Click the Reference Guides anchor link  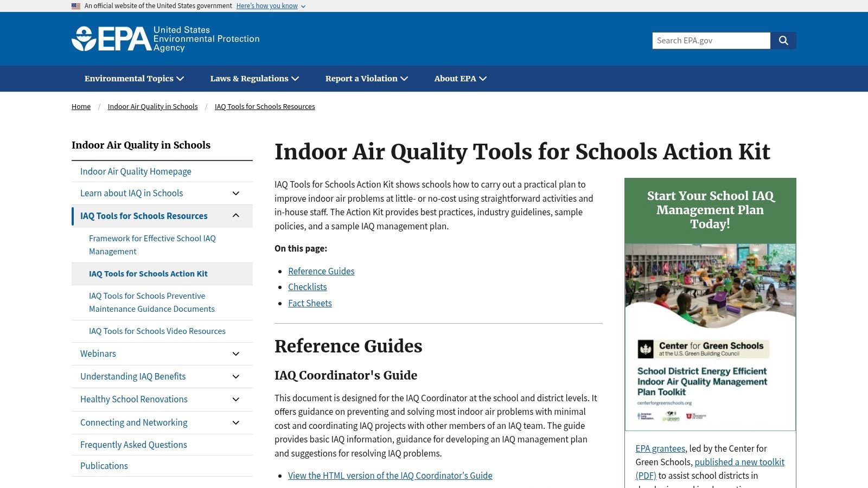tap(321, 271)
